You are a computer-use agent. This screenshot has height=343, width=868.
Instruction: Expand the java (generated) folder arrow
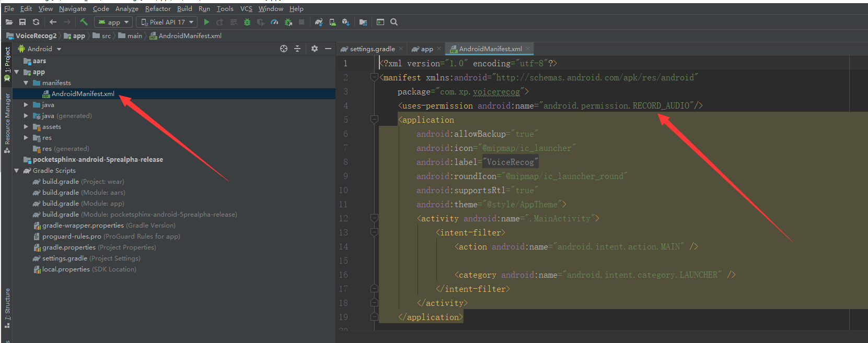[26, 116]
